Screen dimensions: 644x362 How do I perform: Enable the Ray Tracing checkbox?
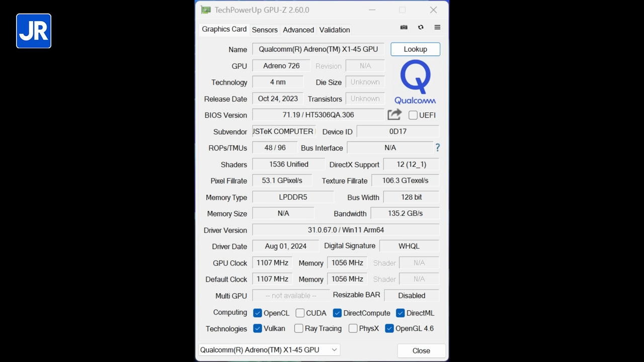point(298,328)
